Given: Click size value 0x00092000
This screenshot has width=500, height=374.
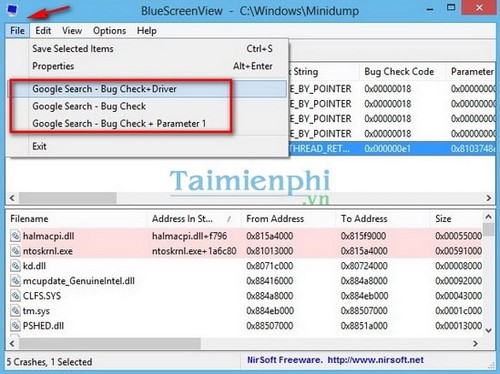Looking at the screenshot, I should [x=459, y=281].
